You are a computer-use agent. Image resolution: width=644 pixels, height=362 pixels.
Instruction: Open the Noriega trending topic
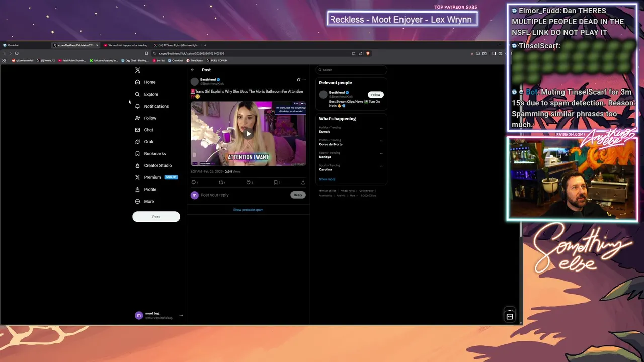pos(325,157)
